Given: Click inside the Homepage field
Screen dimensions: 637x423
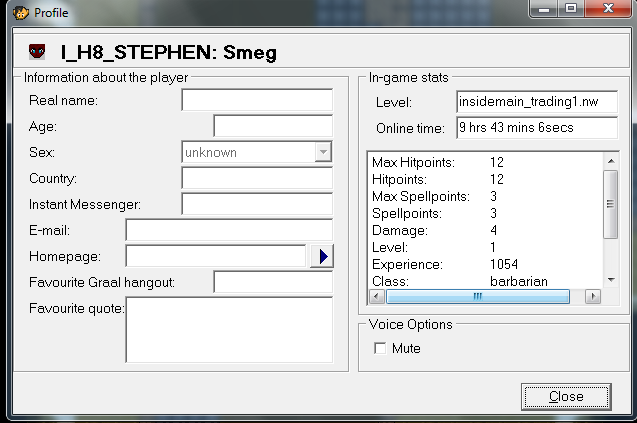Looking at the screenshot, I should 216,257.
